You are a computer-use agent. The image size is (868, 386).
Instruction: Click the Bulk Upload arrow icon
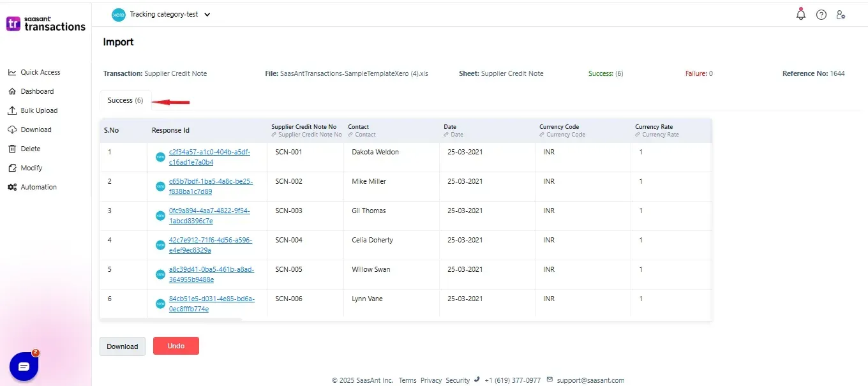tap(12, 110)
